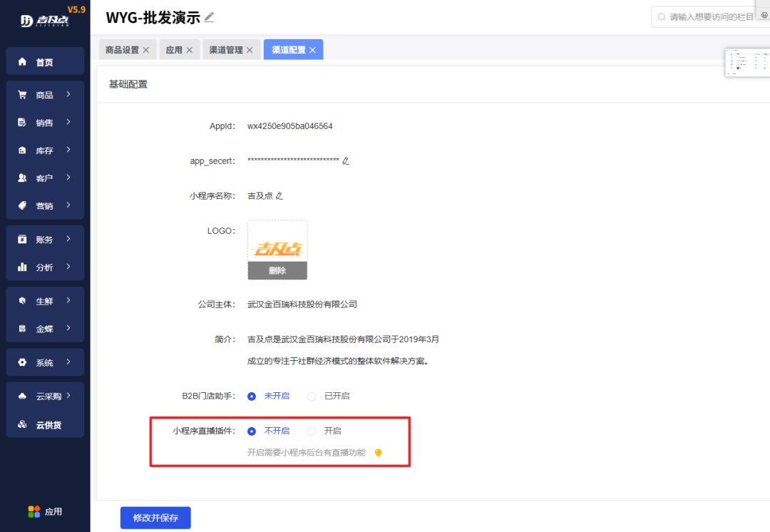Open the 应用 apps grid icon at bottom left
The width and height of the screenshot is (770, 532).
[34, 511]
